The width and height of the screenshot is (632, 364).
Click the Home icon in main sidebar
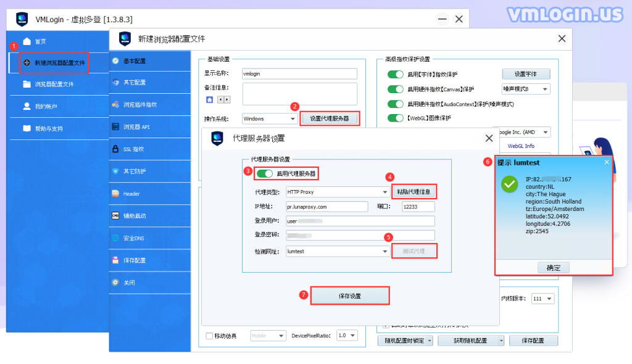[x=27, y=41]
